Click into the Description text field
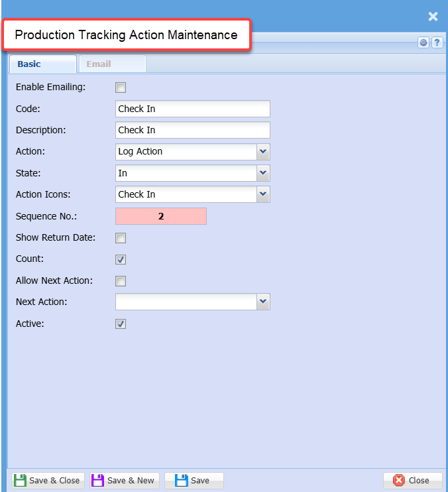This screenshot has height=492, width=448. pos(192,130)
